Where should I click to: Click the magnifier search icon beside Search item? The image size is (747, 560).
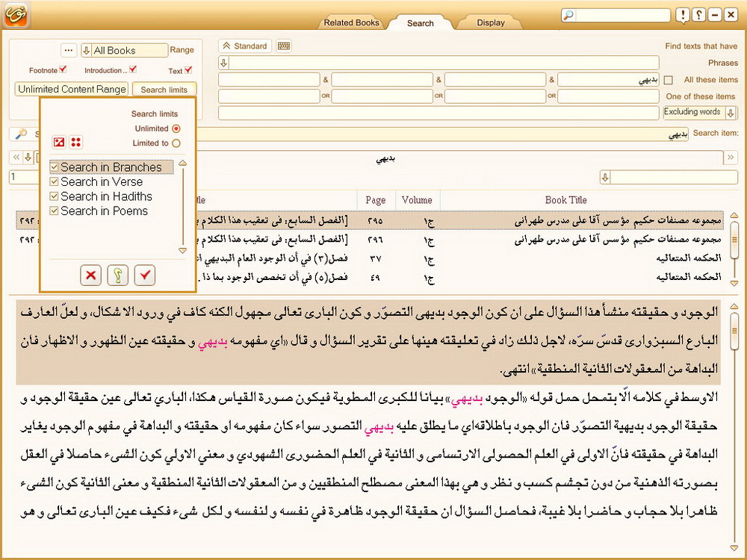[21, 134]
